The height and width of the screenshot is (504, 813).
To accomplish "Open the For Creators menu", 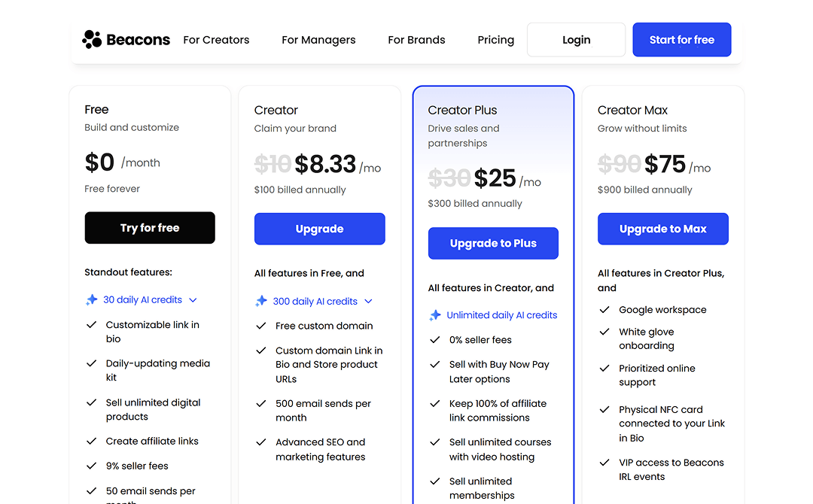I will point(216,40).
